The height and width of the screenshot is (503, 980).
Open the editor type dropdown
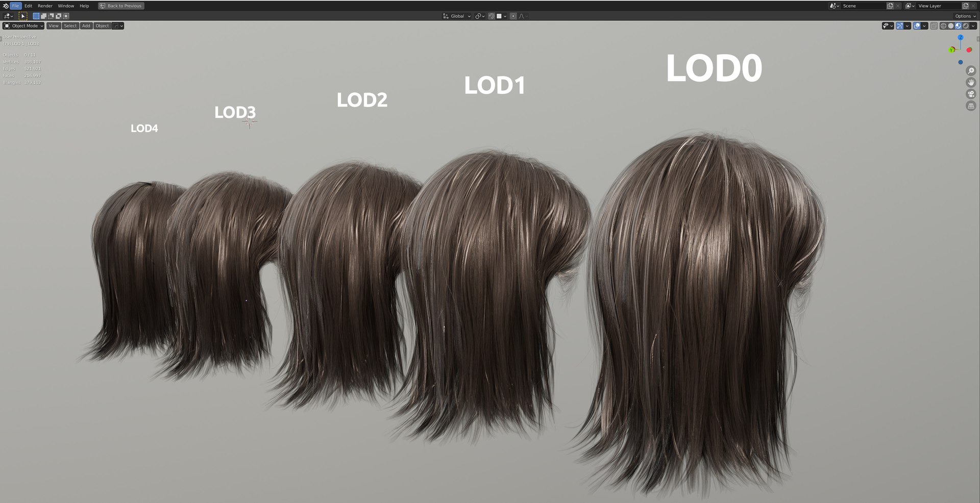click(8, 16)
